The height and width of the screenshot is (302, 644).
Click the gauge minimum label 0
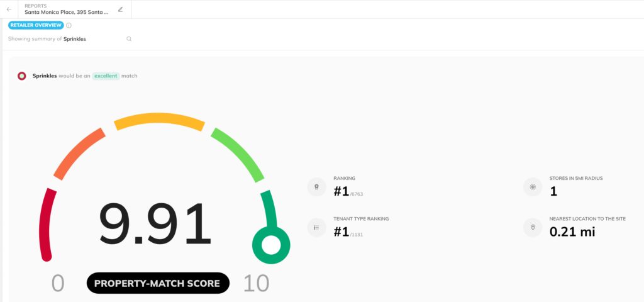[x=58, y=284]
